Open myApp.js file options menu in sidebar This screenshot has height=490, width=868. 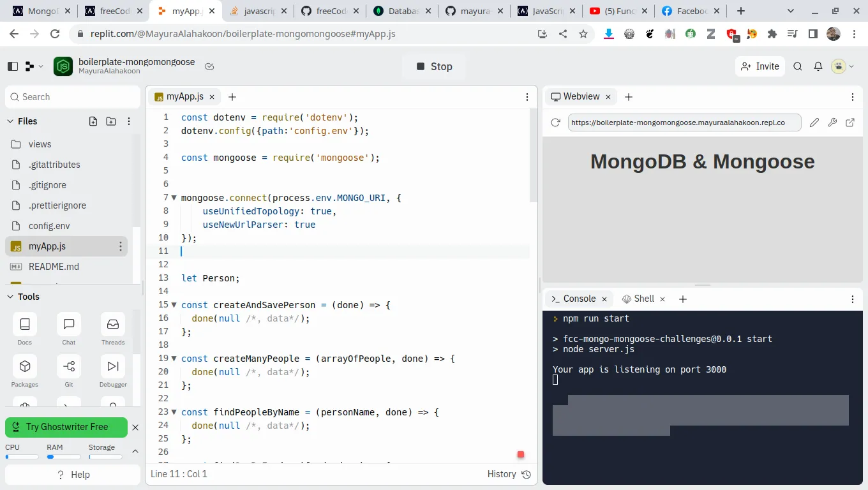(121, 246)
